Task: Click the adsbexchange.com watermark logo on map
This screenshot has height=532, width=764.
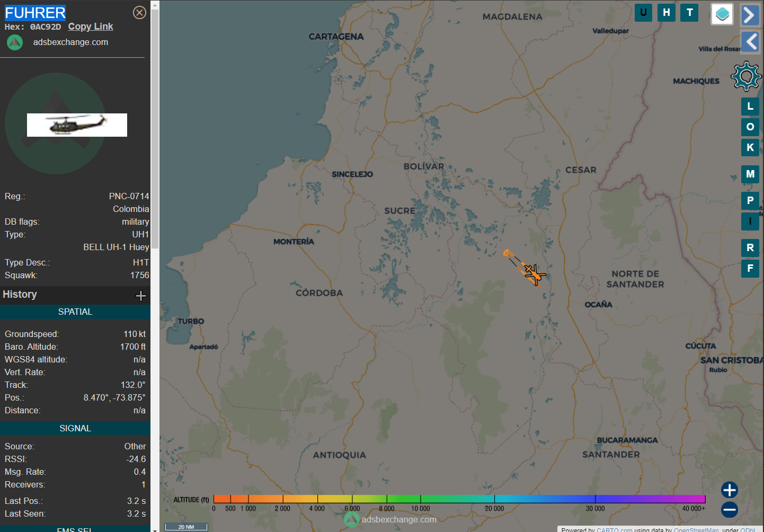Action: tap(352, 519)
